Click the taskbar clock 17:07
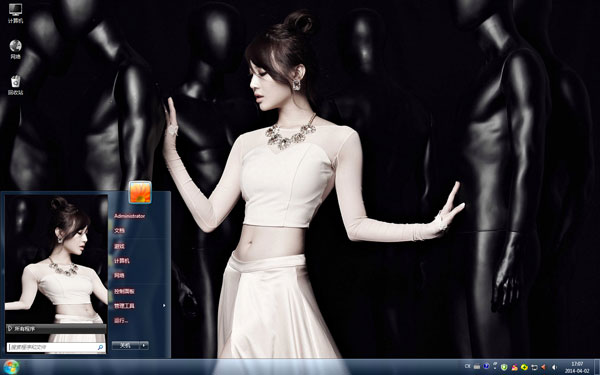This screenshot has width=600, height=375. [x=577, y=367]
